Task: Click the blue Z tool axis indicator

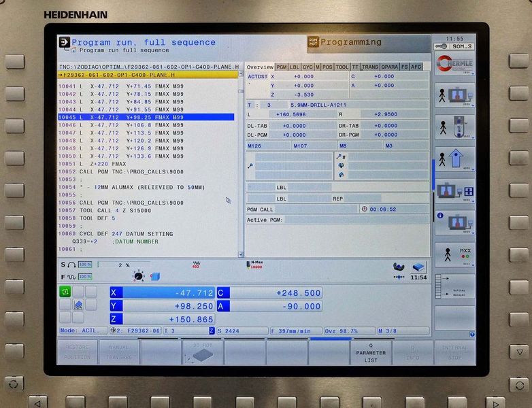Action: coord(212,330)
